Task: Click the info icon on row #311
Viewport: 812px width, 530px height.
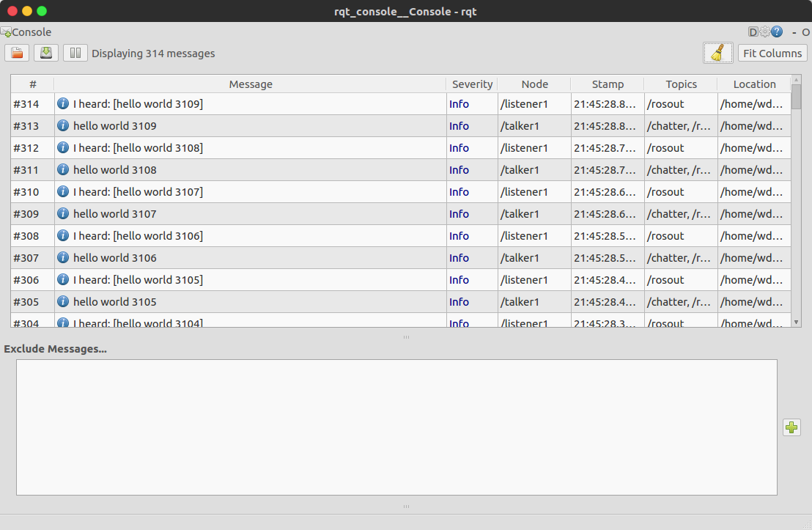Action: [63, 169]
